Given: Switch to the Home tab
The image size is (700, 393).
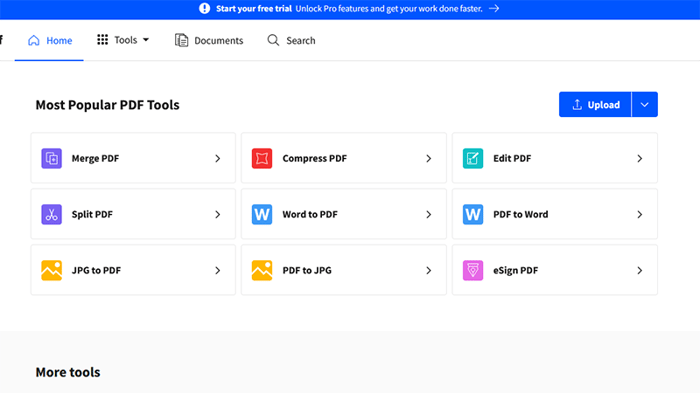Looking at the screenshot, I should pos(50,41).
